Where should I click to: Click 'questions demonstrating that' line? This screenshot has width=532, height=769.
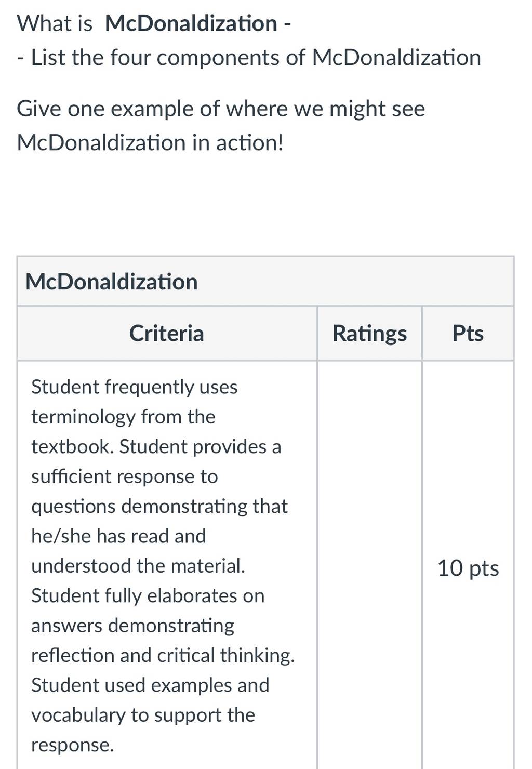159,506
